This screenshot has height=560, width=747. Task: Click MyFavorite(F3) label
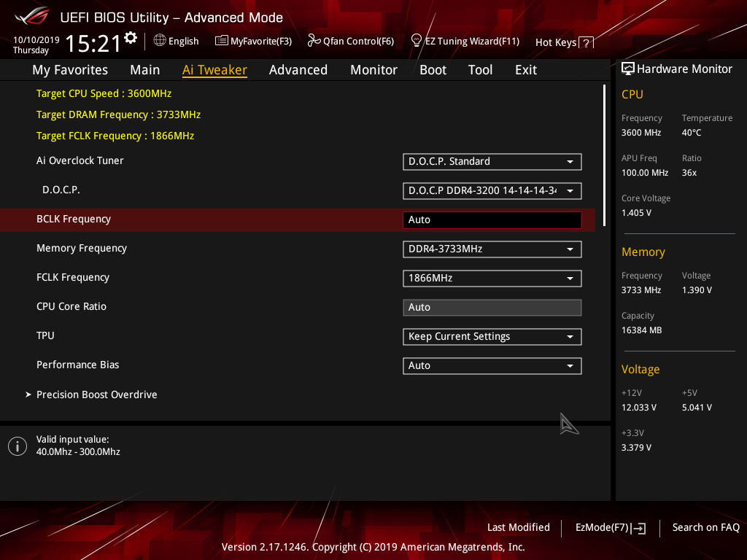[261, 42]
